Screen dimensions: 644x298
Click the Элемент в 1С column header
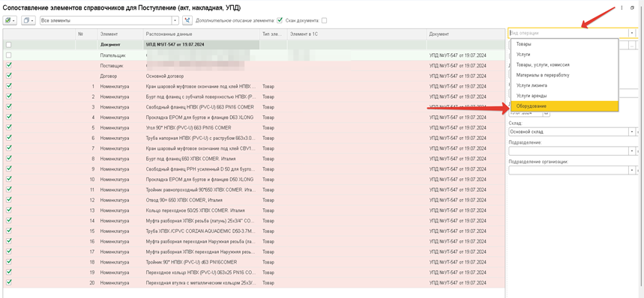tap(357, 34)
